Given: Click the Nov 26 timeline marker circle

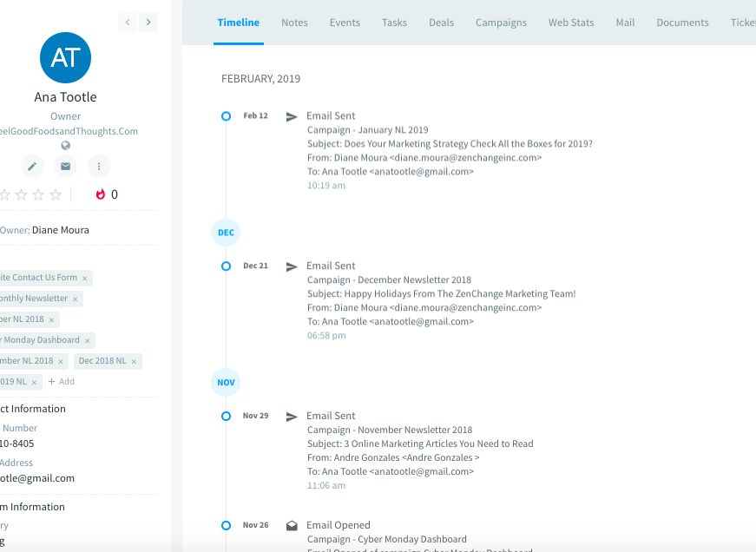Looking at the screenshot, I should tap(226, 525).
